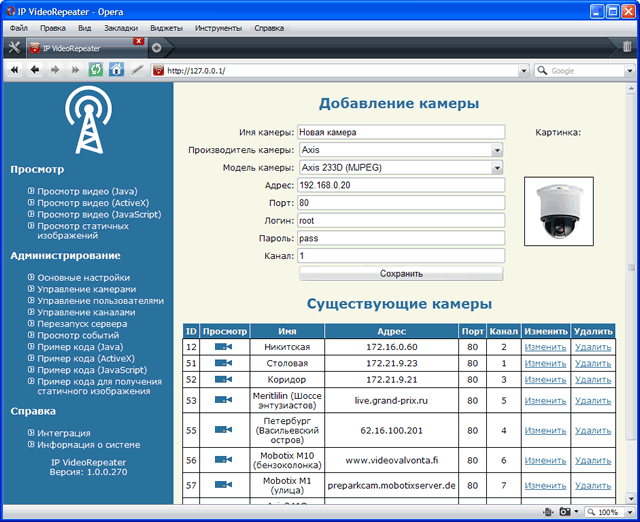View camera 52 Коридор video icon
The width and height of the screenshot is (640, 522).
(x=223, y=379)
